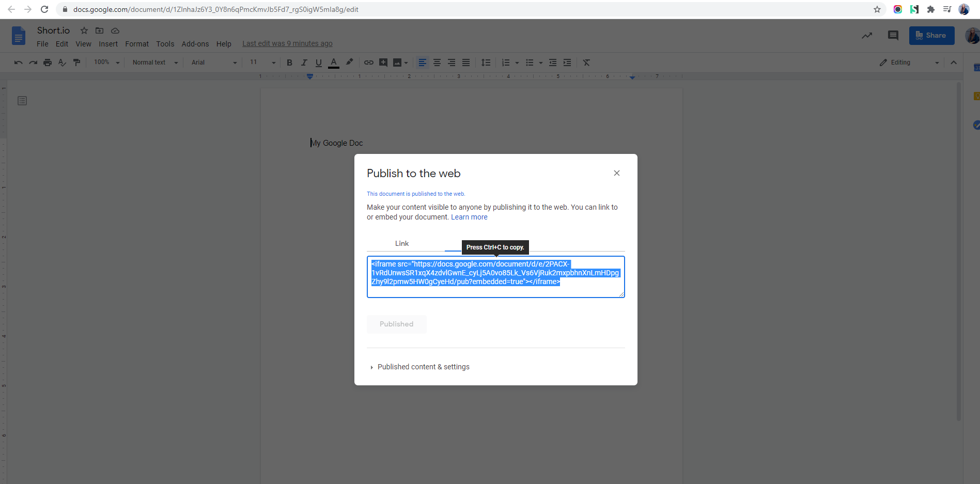Click the Spelling and grammar check icon
This screenshot has width=980, height=484.
coord(62,63)
